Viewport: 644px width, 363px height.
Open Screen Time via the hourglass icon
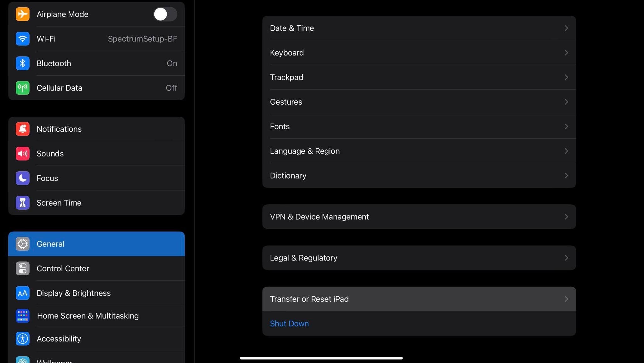[22, 203]
